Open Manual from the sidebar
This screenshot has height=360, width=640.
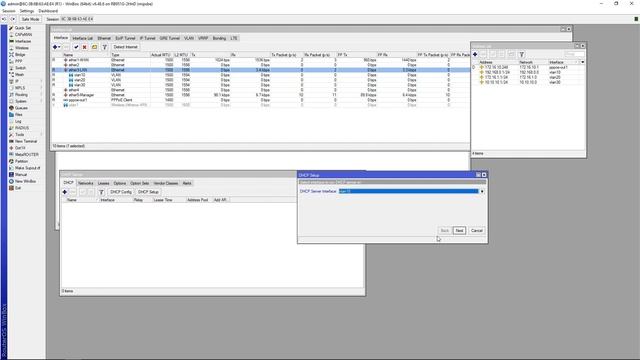21,175
